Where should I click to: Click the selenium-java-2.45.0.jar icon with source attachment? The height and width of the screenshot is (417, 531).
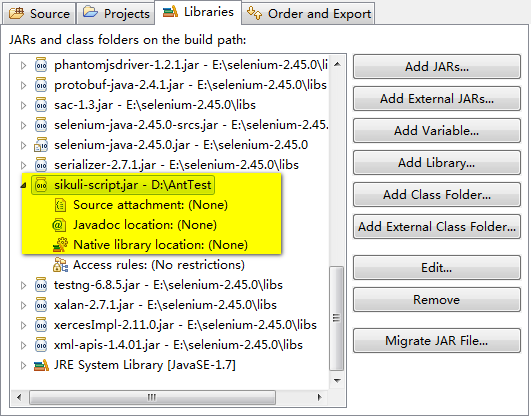coord(41,145)
